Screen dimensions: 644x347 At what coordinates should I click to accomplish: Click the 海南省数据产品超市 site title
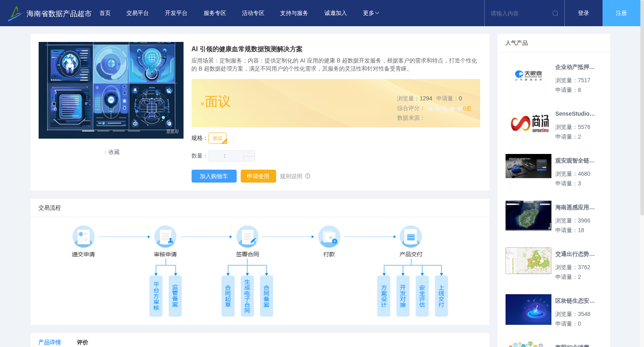point(59,14)
